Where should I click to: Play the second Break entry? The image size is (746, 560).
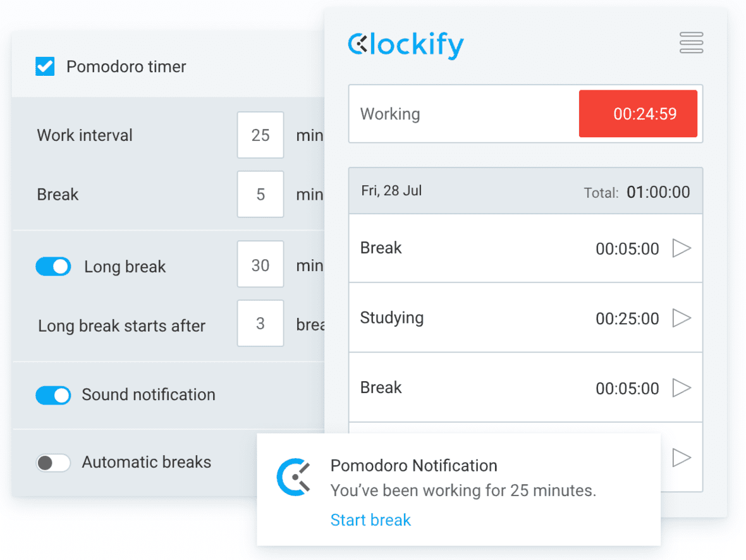coord(682,388)
